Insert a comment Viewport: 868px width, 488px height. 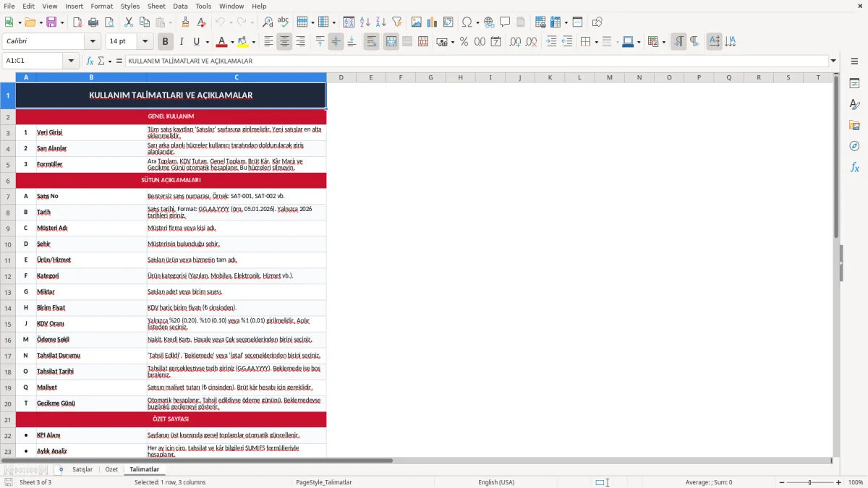[x=505, y=22]
